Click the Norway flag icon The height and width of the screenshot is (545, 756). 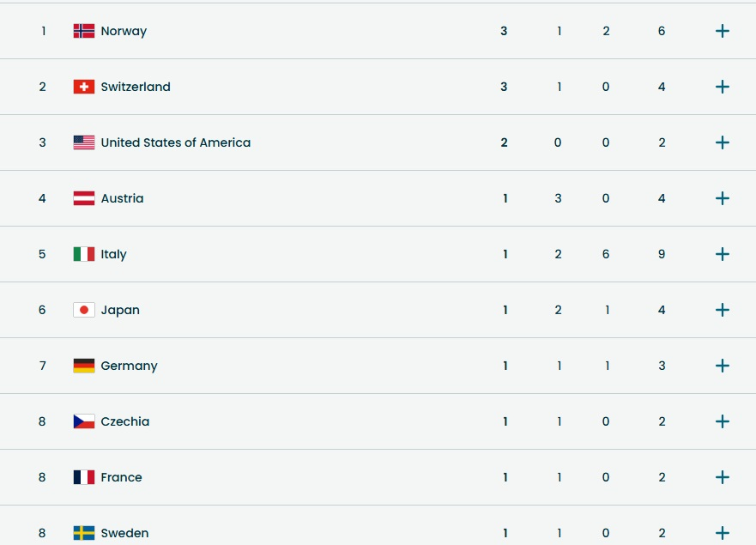click(84, 31)
